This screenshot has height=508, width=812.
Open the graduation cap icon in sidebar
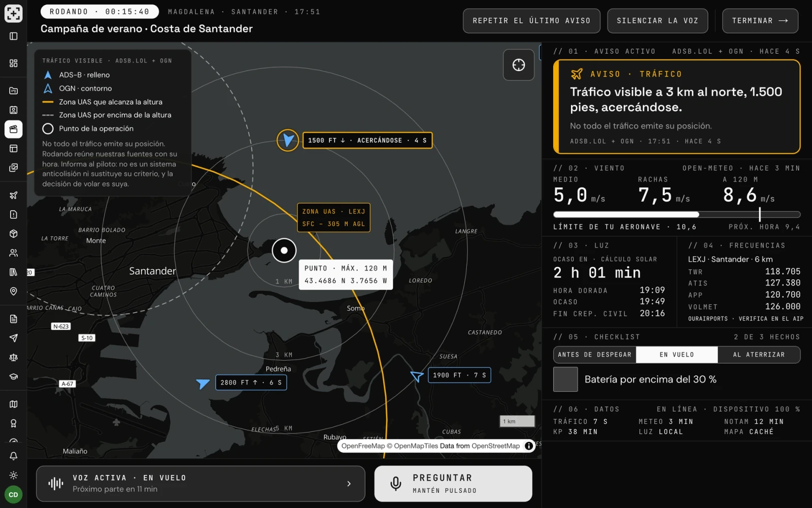[14, 376]
